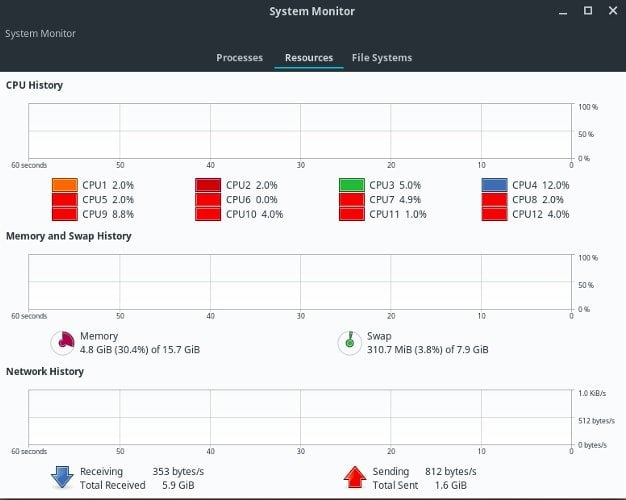Click the 512 bytes/s network axis label

[x=596, y=421]
